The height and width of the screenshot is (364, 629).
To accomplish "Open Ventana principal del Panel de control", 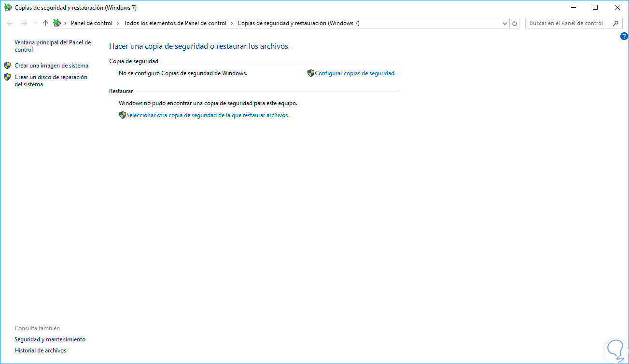I will point(53,46).
